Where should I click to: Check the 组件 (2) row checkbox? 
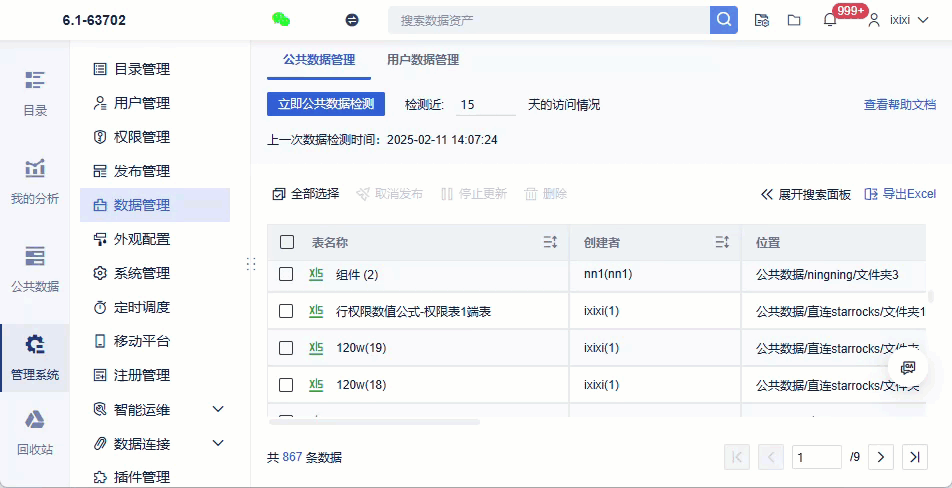287,274
